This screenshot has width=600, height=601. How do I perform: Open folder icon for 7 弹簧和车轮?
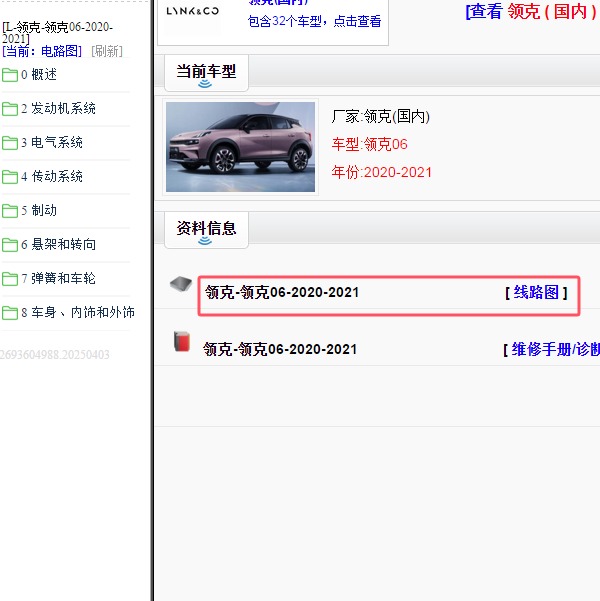10,279
